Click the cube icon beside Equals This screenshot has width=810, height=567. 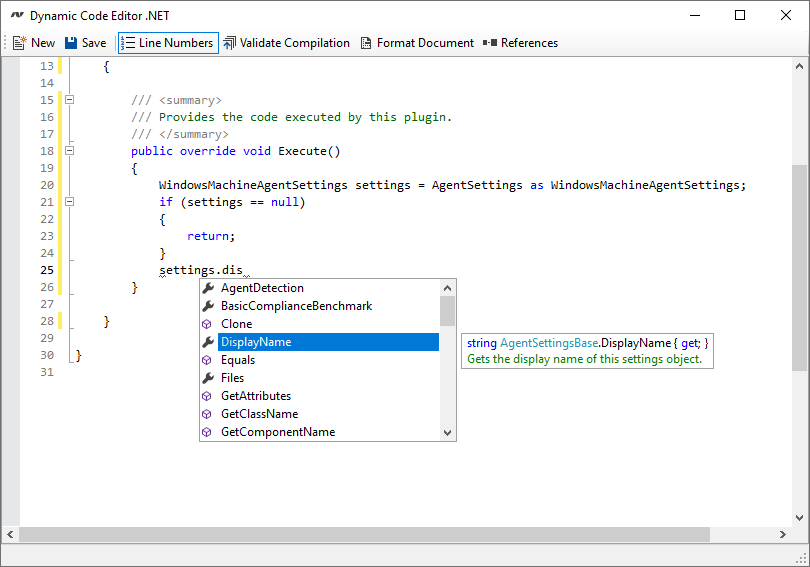point(207,360)
